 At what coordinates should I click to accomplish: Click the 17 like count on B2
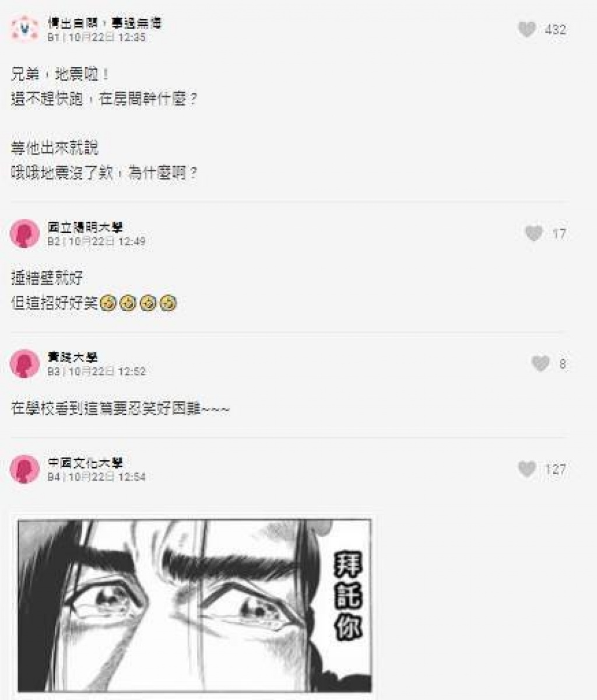tap(559, 234)
